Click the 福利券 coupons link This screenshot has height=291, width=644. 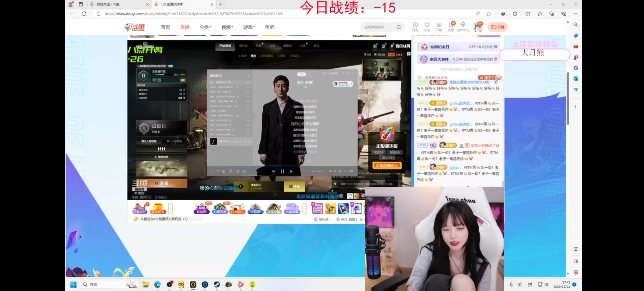click(322, 219)
